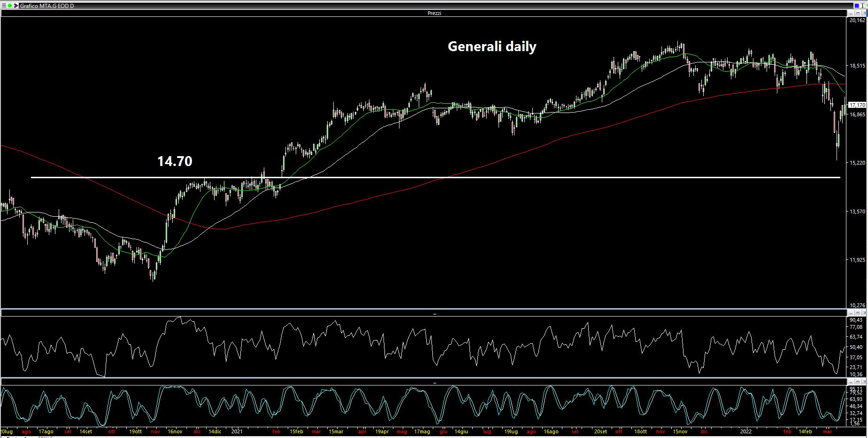Click the 13,570 price axis label
The image size is (868, 438).
[x=857, y=212]
